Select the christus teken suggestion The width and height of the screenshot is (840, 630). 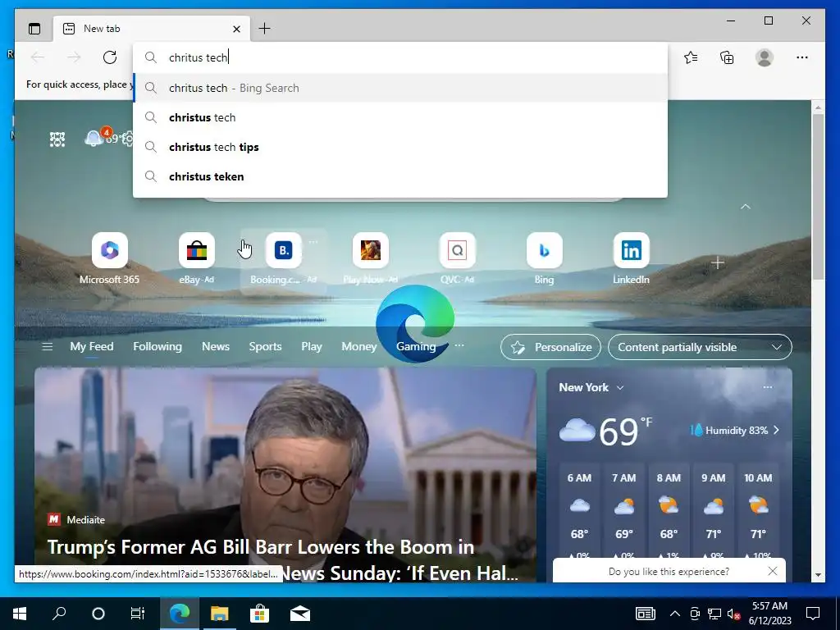pyautogui.click(x=400, y=176)
